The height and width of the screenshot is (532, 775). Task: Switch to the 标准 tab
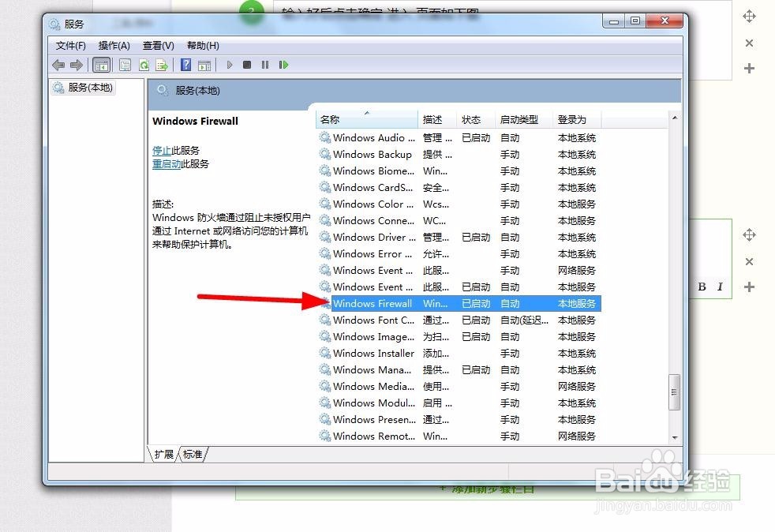coord(193,454)
